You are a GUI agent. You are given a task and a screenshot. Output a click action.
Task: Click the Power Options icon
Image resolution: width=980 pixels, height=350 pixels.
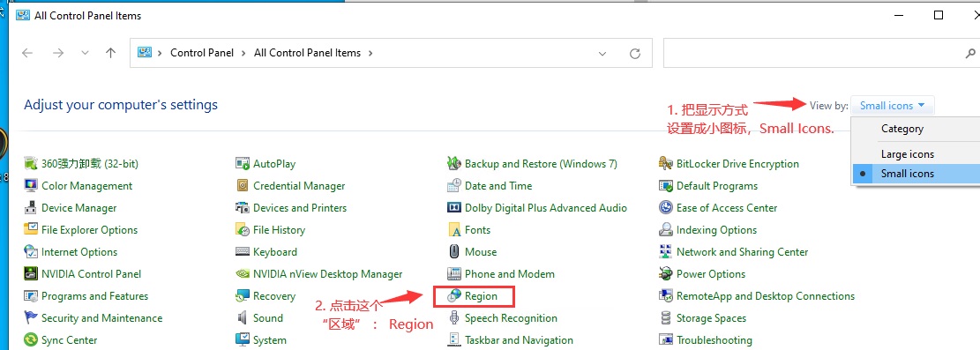point(666,274)
